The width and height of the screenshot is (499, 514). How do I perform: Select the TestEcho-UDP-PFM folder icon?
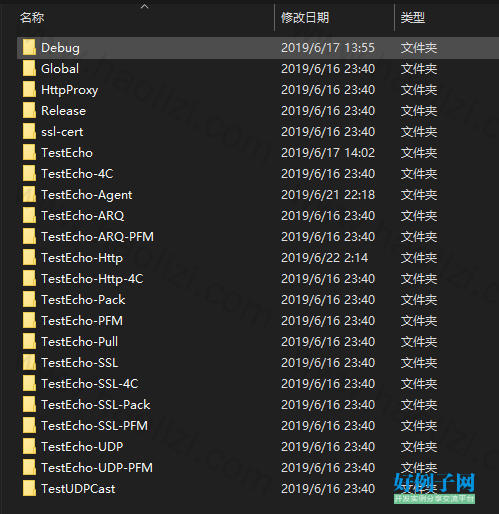29,468
